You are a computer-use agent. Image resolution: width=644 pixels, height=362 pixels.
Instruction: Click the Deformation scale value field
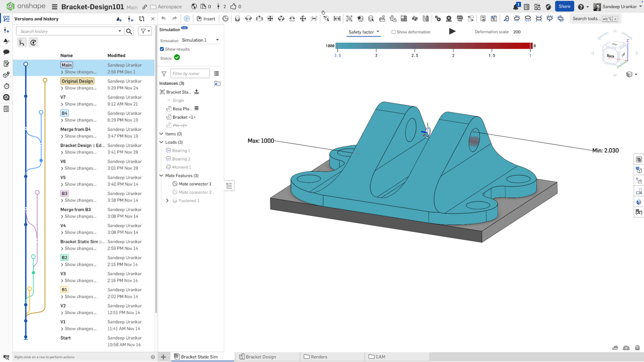(517, 32)
